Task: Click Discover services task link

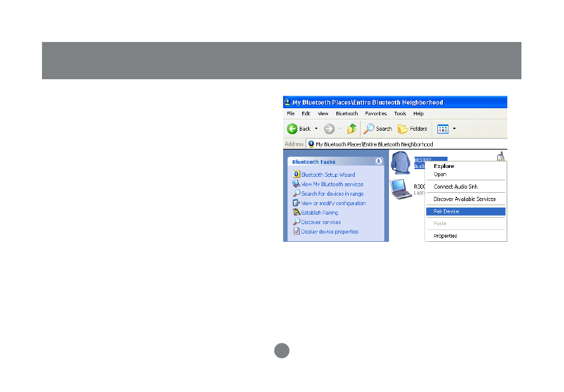Action: coord(321,222)
